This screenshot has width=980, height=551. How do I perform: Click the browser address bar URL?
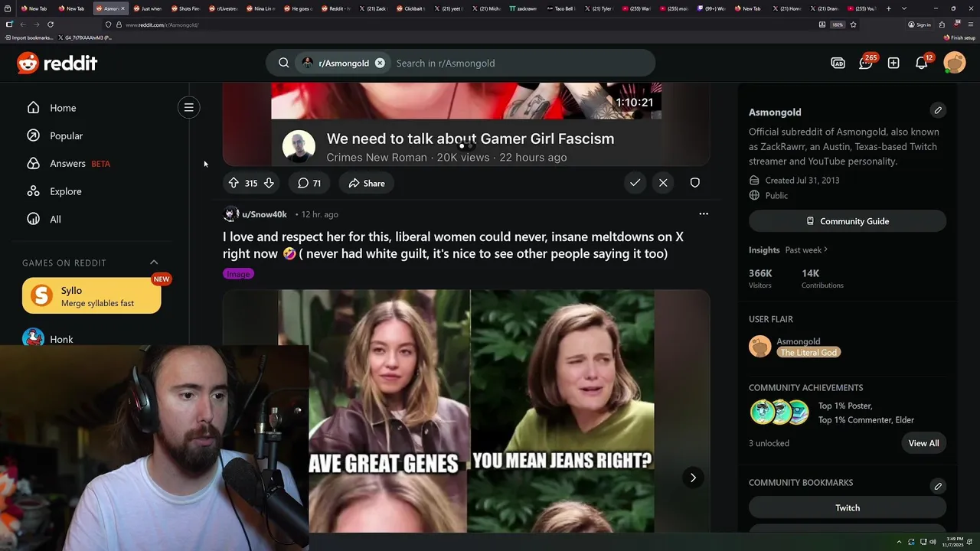coord(162,24)
